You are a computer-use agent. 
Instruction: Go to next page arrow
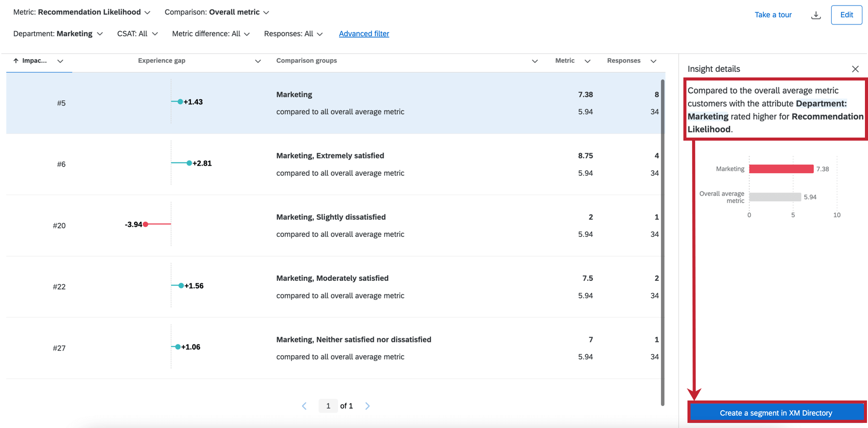pyautogui.click(x=367, y=406)
